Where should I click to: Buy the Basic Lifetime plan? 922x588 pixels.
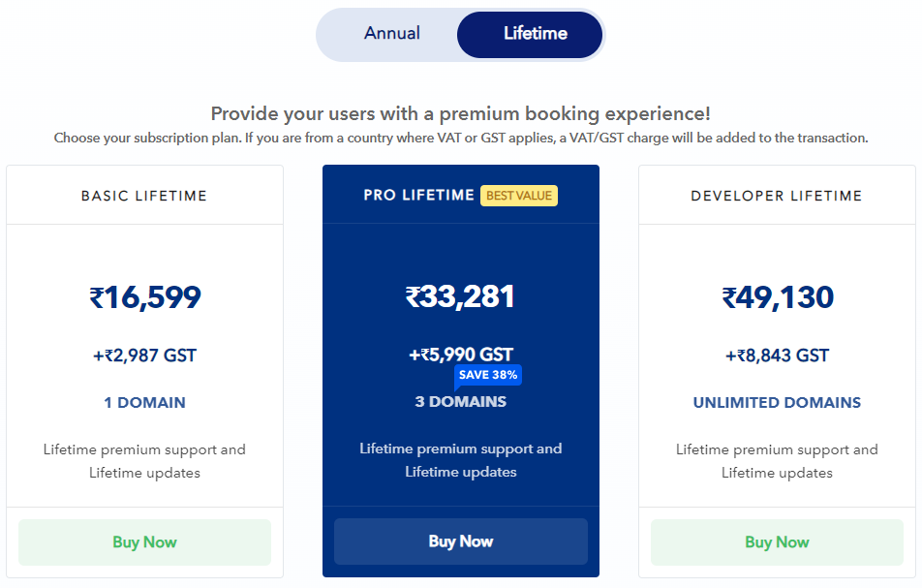144,542
